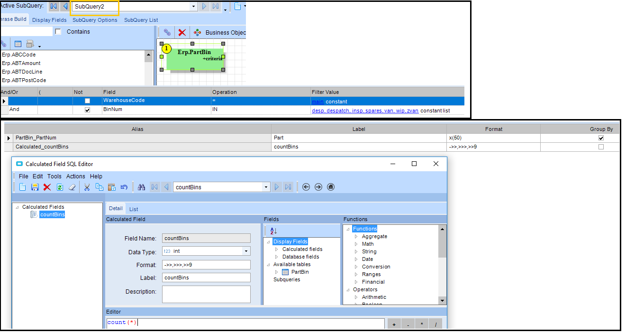Click link tables icon above Erp.PartBin diagram
This screenshot has height=333, width=644.
(167, 32)
